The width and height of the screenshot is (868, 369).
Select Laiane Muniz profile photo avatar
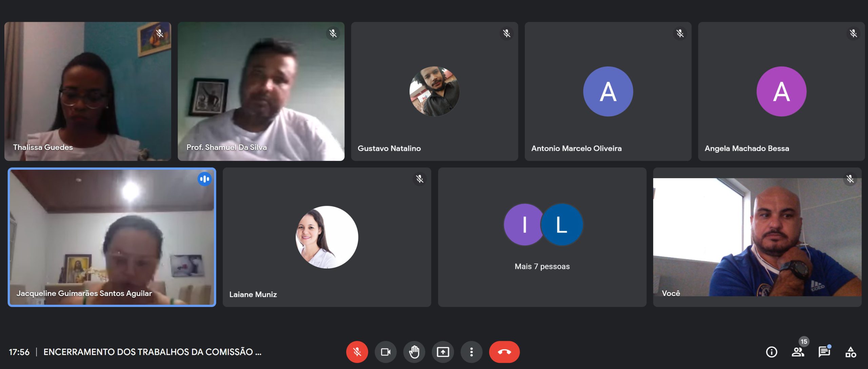point(327,237)
